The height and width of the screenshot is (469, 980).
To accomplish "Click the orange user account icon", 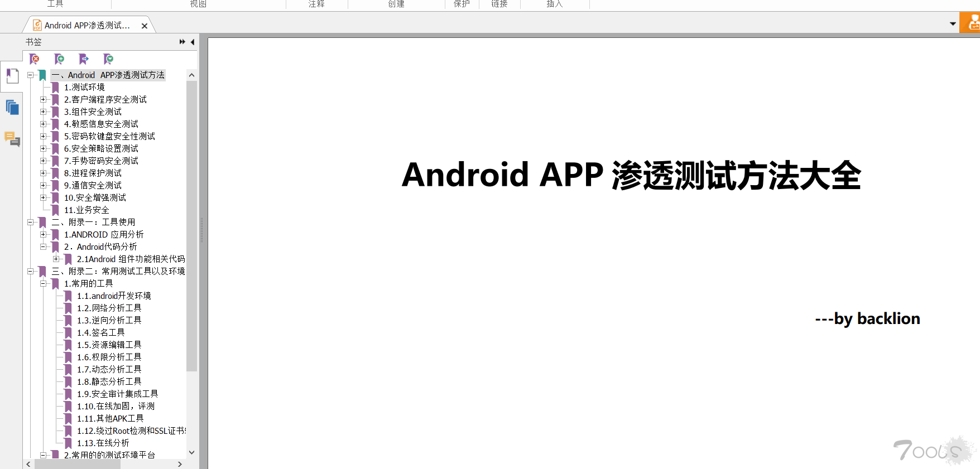I will (x=971, y=23).
